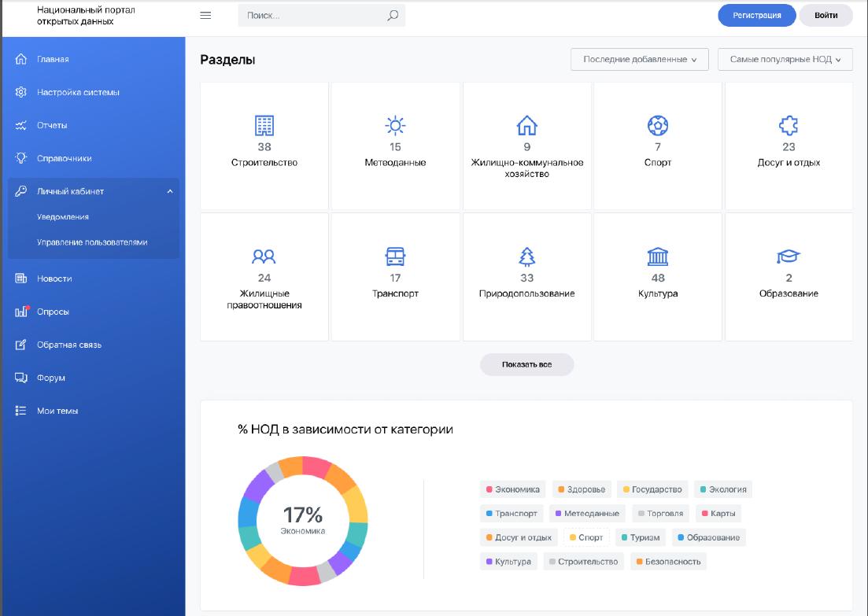Screen dimensions: 868x616
Task: Click the Образование graduation cap icon
Action: 789,256
